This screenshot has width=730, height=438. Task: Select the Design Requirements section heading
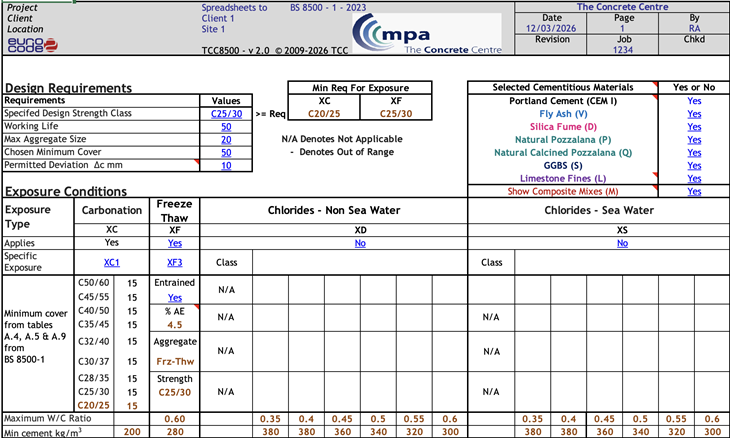(68, 89)
